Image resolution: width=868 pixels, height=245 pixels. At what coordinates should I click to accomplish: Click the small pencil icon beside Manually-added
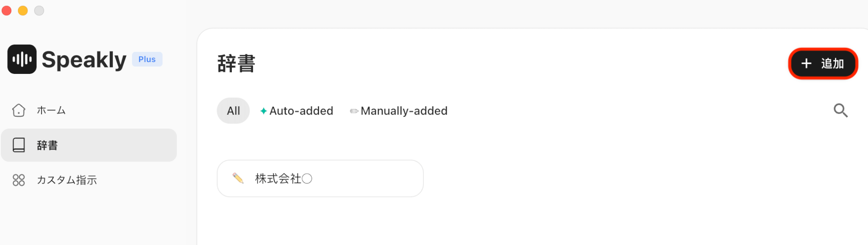point(354,111)
